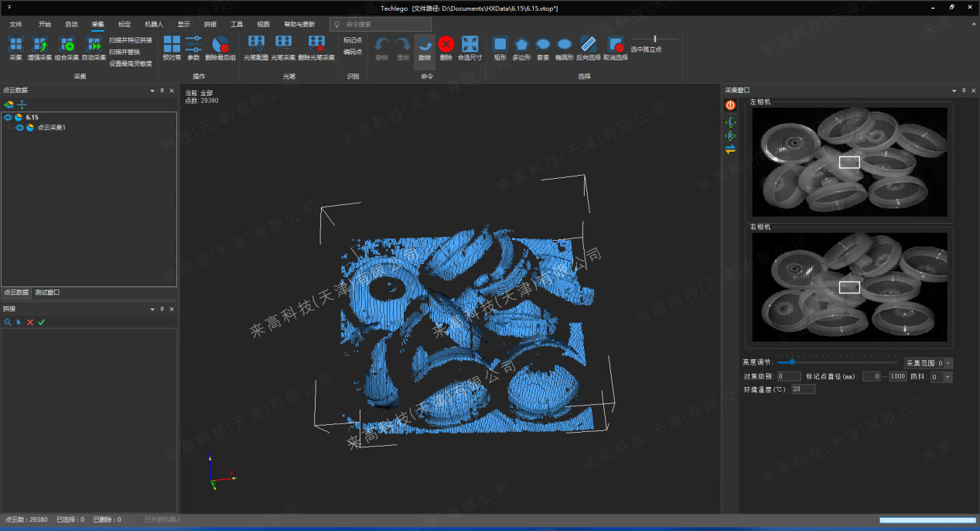The width and height of the screenshot is (980, 531).
Task: Open 光笔配置 light pen configuration
Action: (256, 44)
